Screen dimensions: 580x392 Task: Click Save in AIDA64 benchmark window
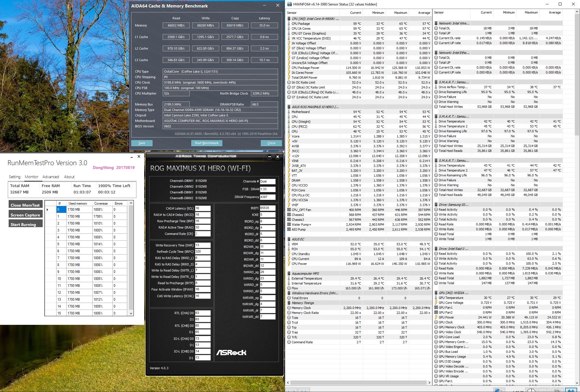coord(142,143)
